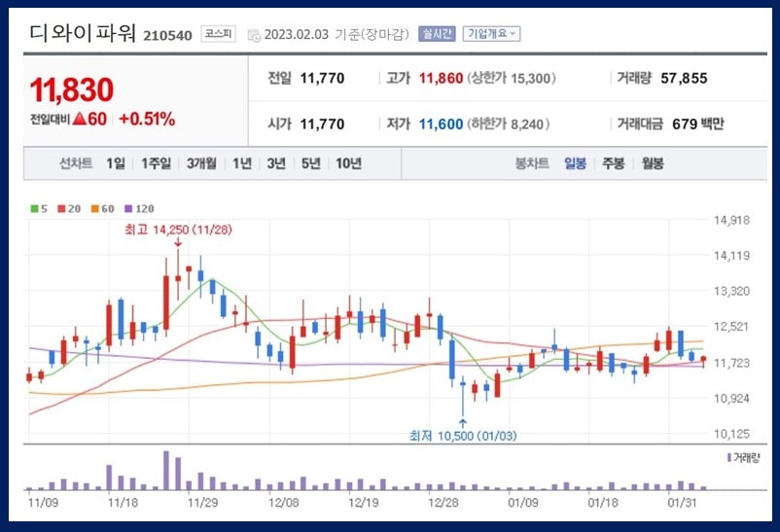This screenshot has height=532, width=780.
Task: Click the tallest volume bar near 11/28
Action: pos(166,471)
